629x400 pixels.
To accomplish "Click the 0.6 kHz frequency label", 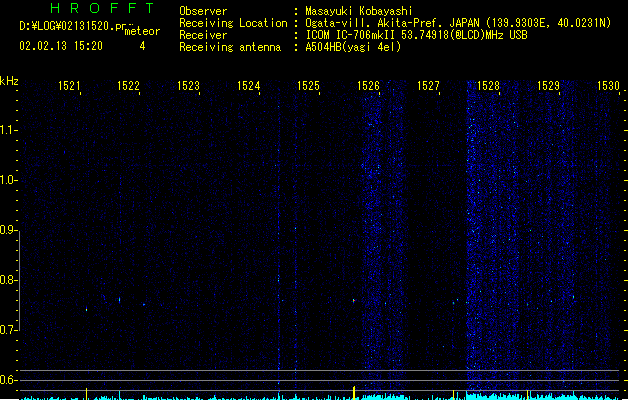I will [8, 380].
